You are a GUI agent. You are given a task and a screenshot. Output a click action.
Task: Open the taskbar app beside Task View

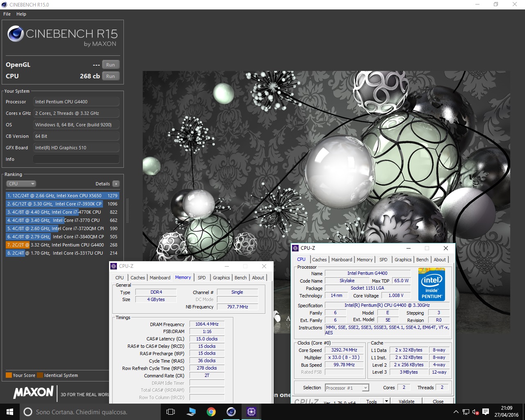point(191,412)
